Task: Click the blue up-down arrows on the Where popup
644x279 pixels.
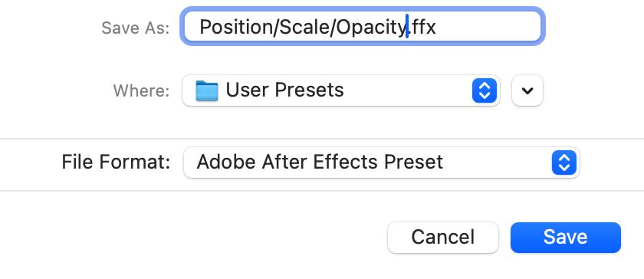Action: [485, 90]
